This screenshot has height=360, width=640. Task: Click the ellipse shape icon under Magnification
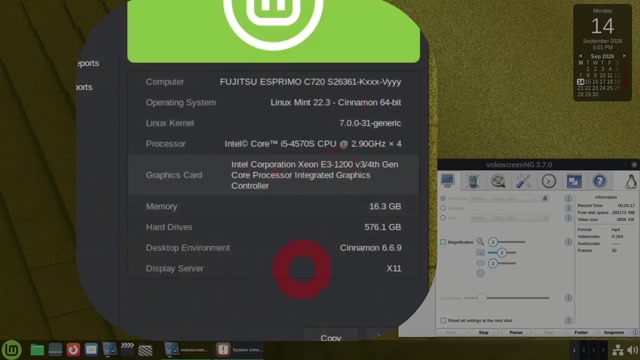click(x=480, y=263)
